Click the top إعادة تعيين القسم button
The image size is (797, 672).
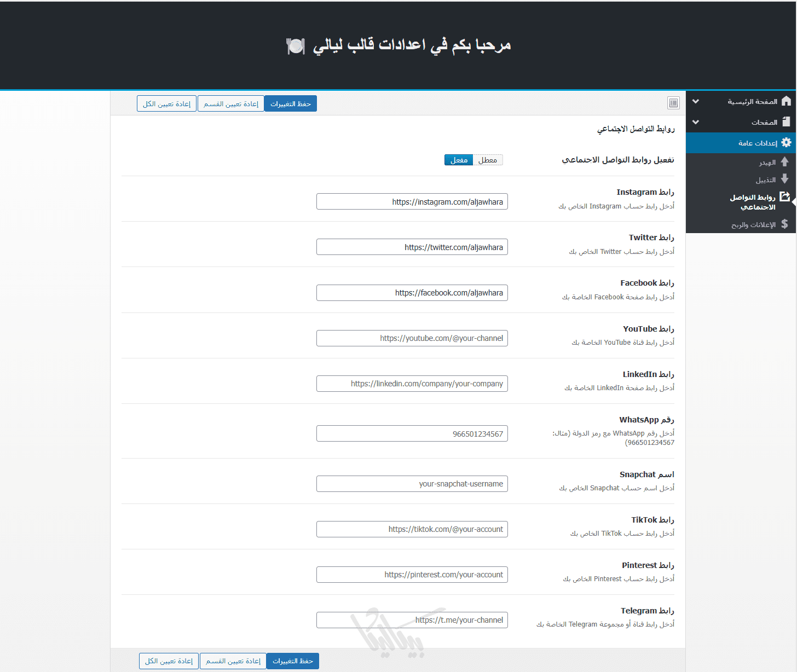[x=230, y=104]
